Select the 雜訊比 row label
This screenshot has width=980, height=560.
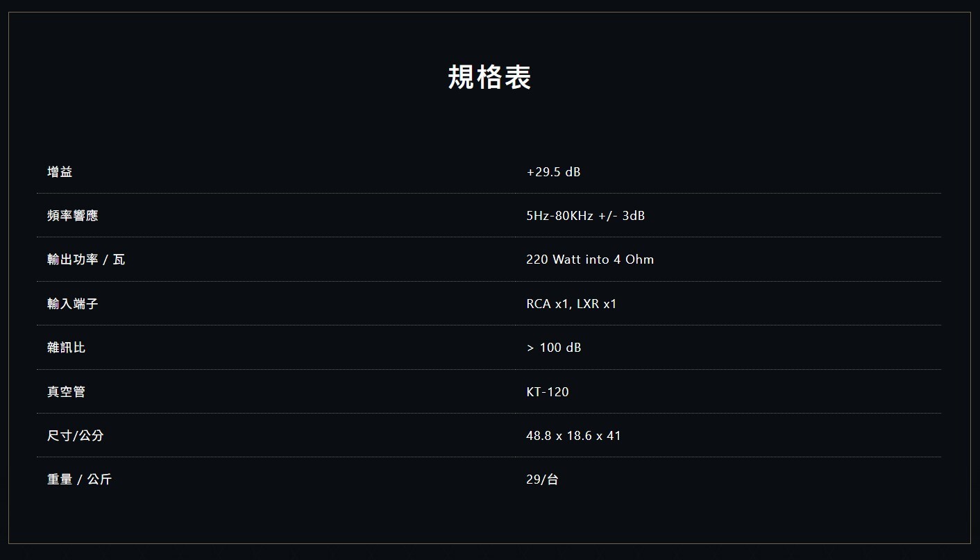66,348
